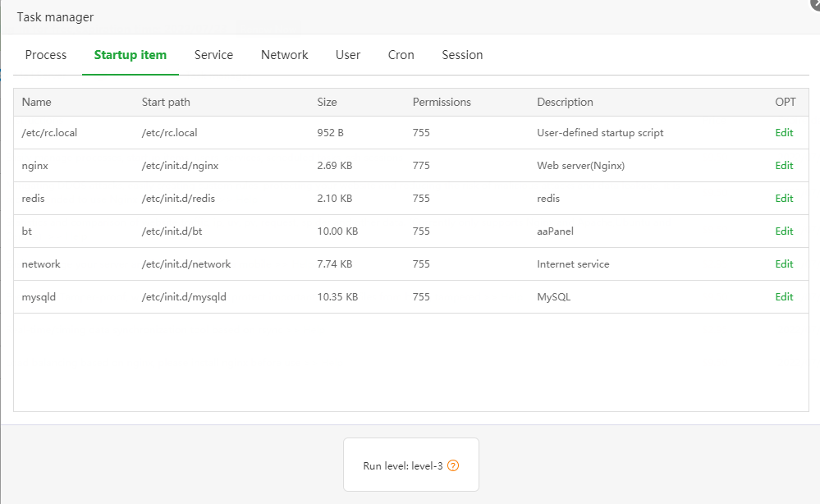The height and width of the screenshot is (504, 820).
Task: Edit the /etc/rc.local startup script
Action: (x=784, y=133)
